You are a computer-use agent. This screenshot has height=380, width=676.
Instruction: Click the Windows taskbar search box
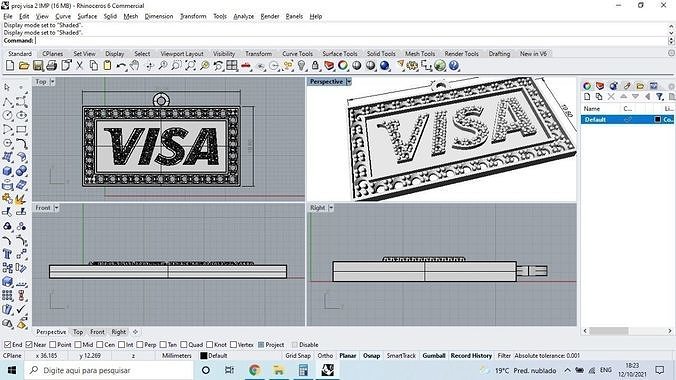110,370
